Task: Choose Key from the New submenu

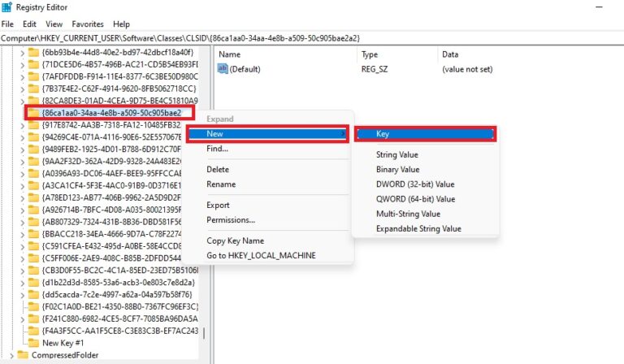Action: point(424,134)
